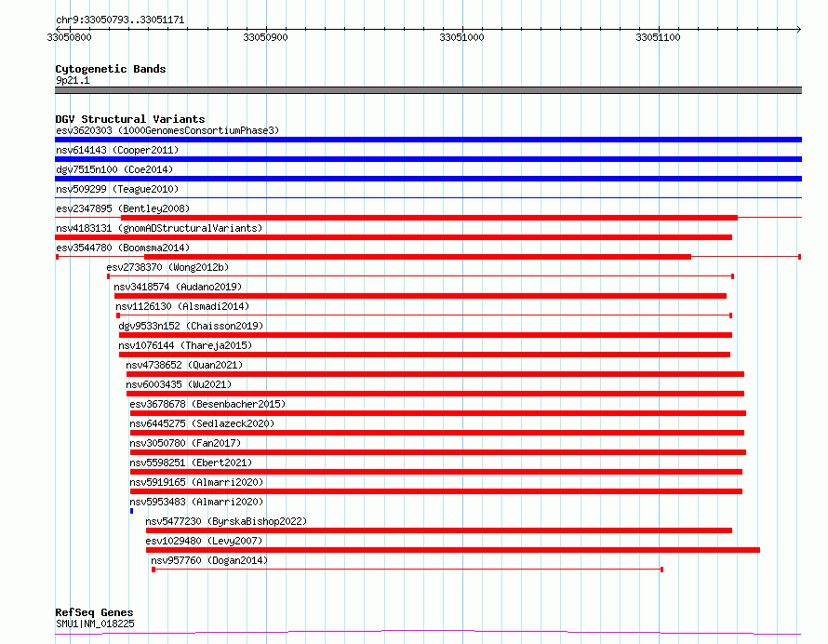Viewport: 828px width, 644px height.
Task: Select the nsv614143 (Cooper2011) variant label
Action: tap(117, 150)
